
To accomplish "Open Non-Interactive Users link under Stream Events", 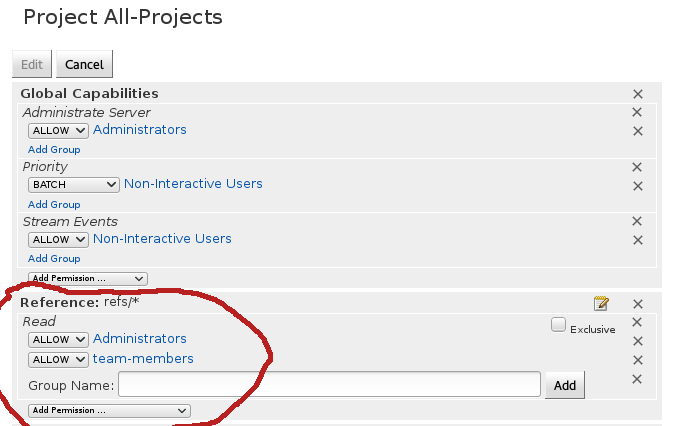I will point(162,238).
